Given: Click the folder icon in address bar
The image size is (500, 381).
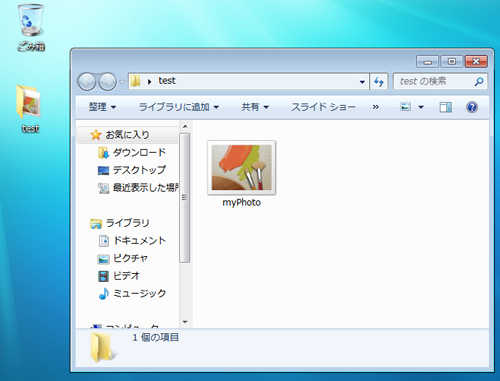Looking at the screenshot, I should (135, 81).
